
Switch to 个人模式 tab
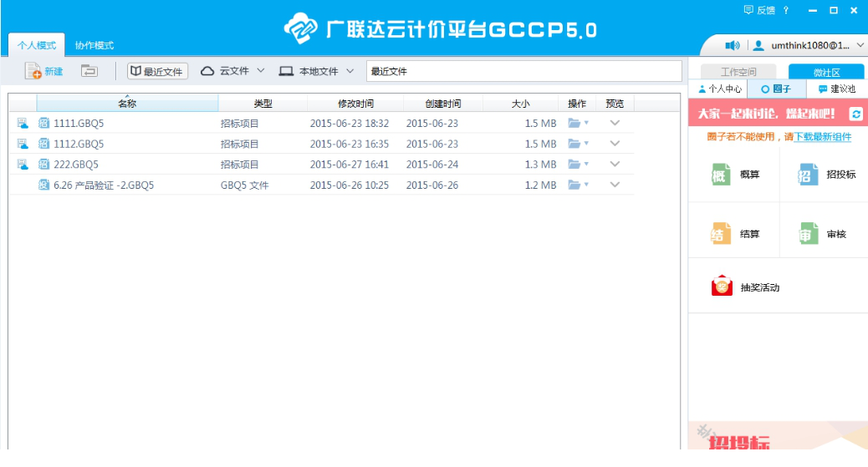coord(37,45)
